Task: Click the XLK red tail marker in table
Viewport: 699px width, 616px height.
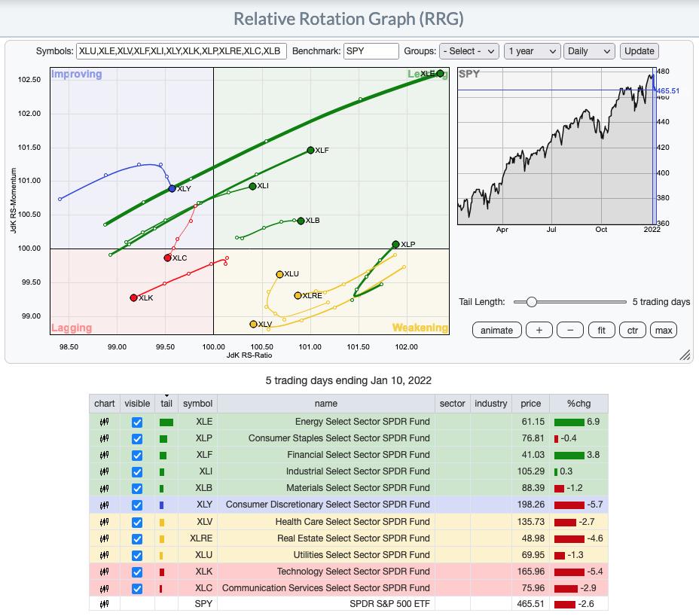Action: click(162, 572)
